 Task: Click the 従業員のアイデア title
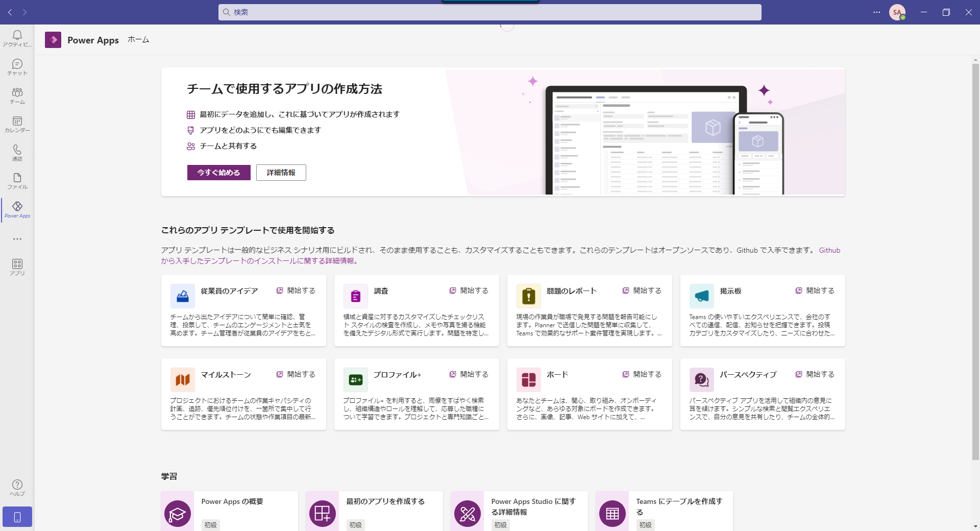pos(229,291)
